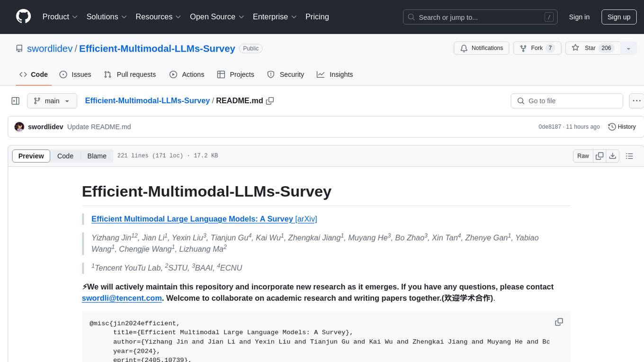Select Code view mode
This screenshot has width=644, height=362.
click(x=65, y=156)
